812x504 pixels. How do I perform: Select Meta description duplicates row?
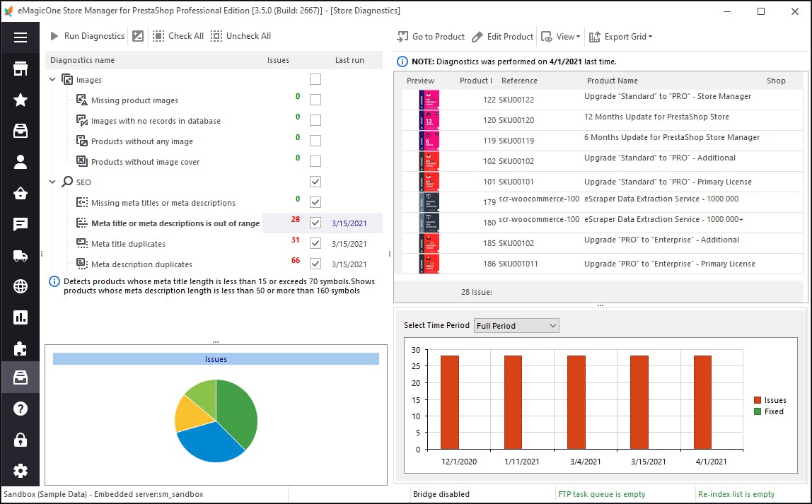pyautogui.click(x=214, y=264)
